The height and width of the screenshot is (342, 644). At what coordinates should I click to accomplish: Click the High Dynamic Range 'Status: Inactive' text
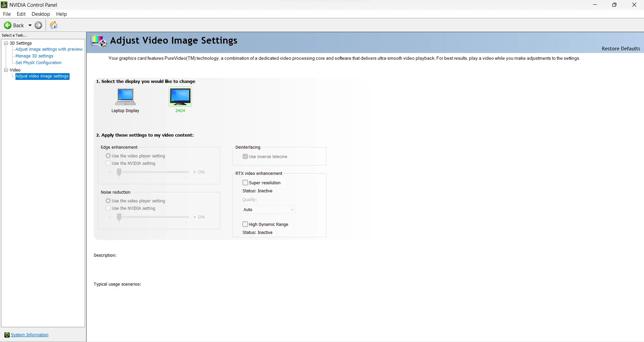(257, 233)
